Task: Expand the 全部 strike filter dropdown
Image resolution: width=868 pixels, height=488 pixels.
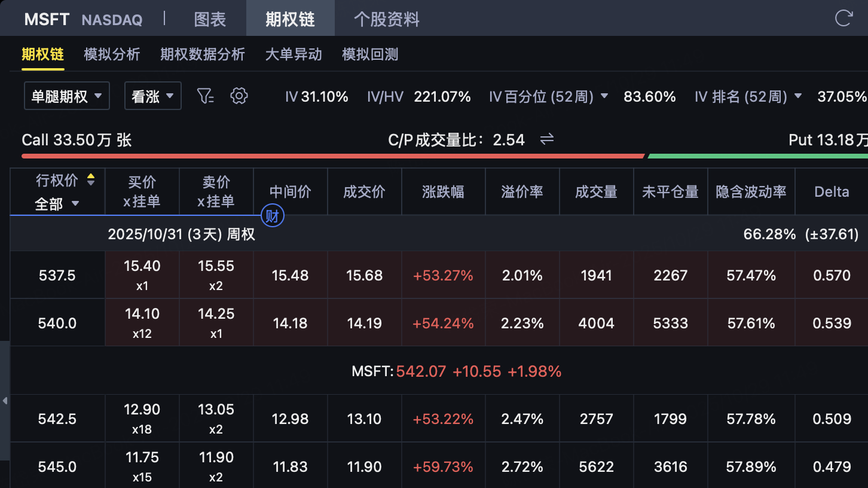Action: point(57,204)
